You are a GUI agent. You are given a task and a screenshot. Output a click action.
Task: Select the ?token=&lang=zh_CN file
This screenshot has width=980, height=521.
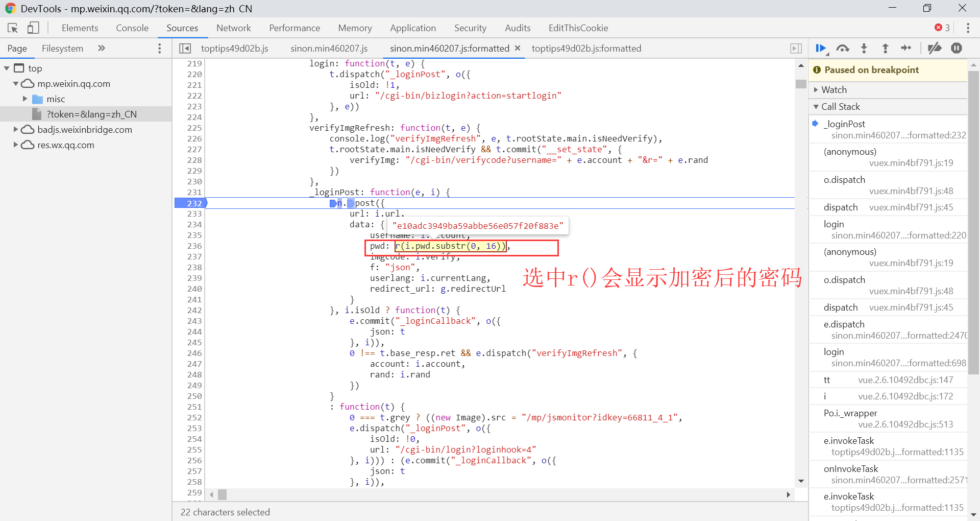(91, 114)
